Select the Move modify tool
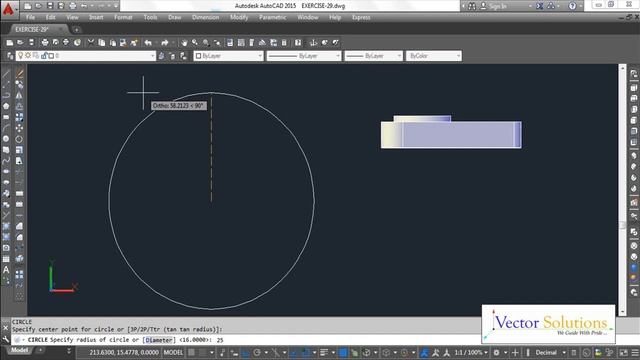640x360 pixels. [19, 128]
